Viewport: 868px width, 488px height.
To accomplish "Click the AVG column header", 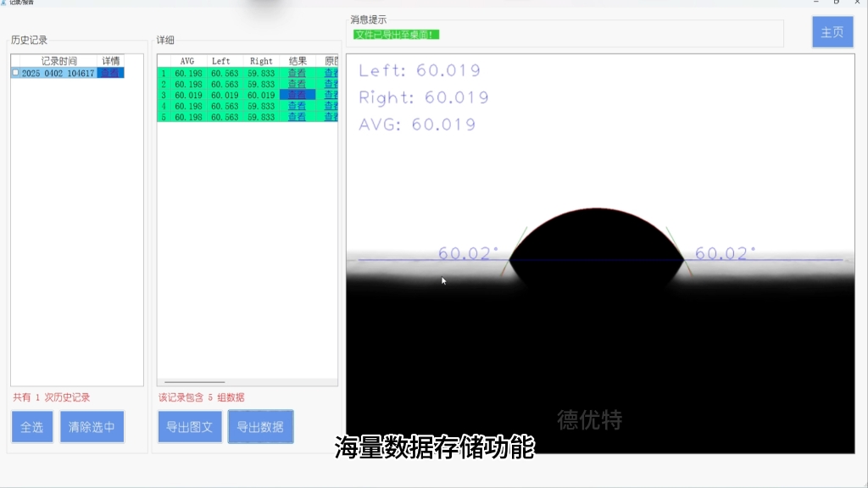I will coord(187,61).
